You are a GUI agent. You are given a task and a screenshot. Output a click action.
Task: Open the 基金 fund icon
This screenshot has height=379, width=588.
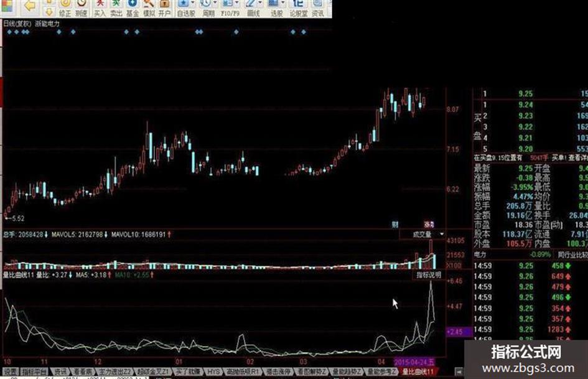[x=133, y=8]
